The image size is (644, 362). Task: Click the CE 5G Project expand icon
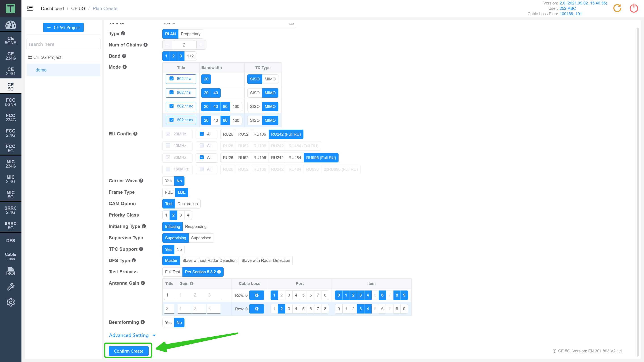(x=30, y=57)
